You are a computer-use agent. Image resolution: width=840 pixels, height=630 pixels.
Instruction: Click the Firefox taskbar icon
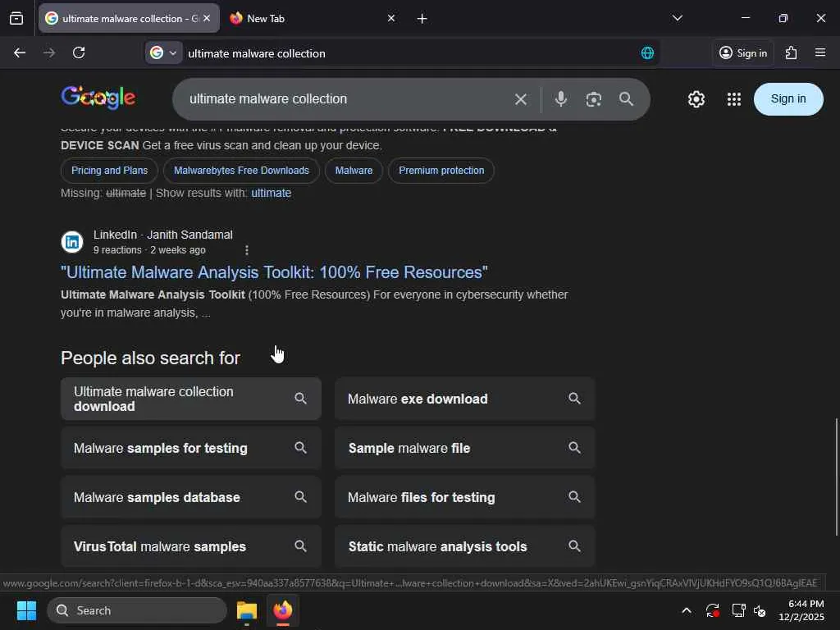coord(283,610)
